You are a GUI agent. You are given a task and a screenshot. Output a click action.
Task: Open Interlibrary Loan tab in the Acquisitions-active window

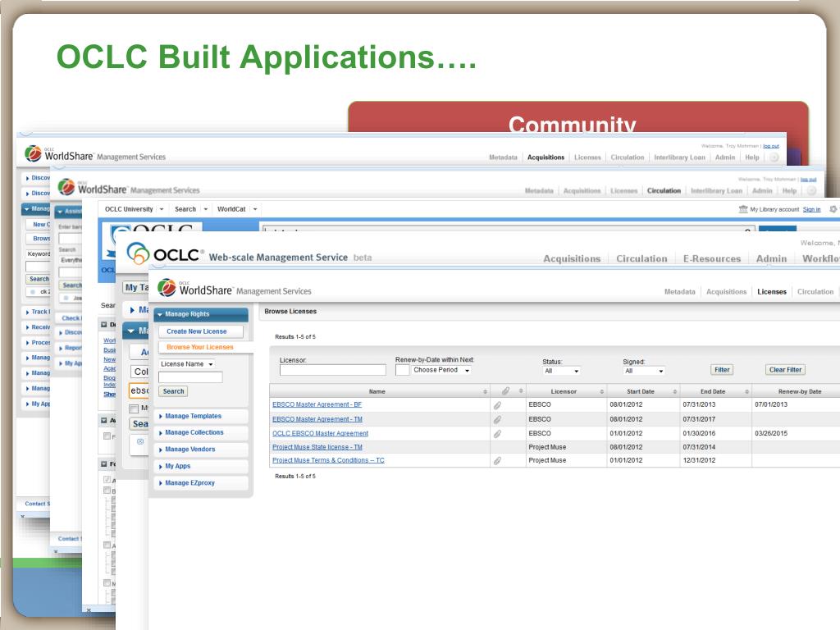679,157
